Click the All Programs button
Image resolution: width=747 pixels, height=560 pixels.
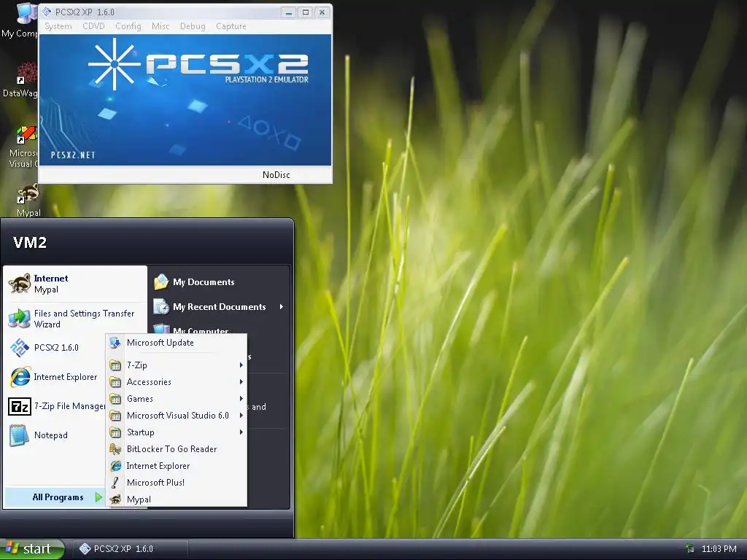54,497
